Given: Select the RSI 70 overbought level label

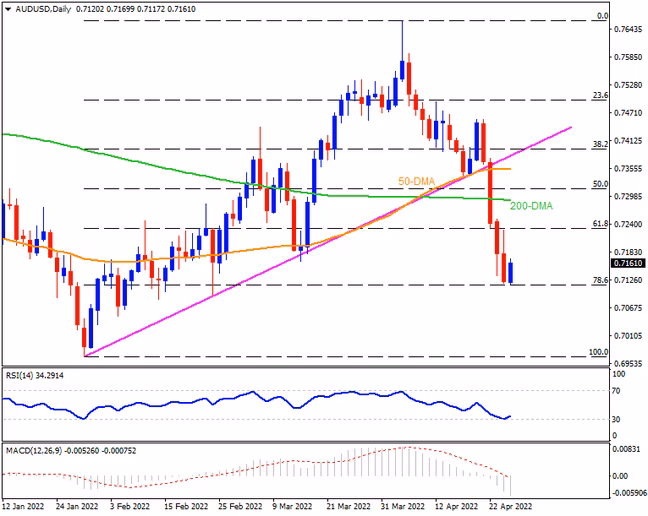Looking at the screenshot, I should (x=616, y=390).
